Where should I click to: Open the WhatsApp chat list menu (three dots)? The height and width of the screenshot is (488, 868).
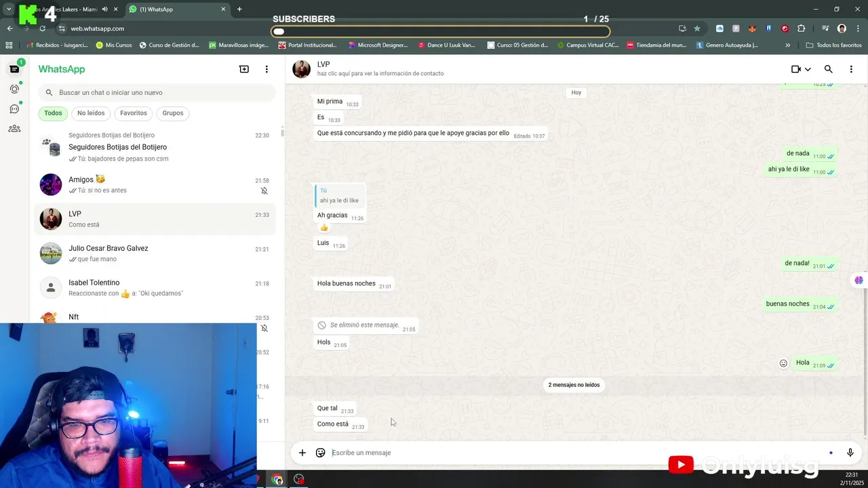coord(267,69)
